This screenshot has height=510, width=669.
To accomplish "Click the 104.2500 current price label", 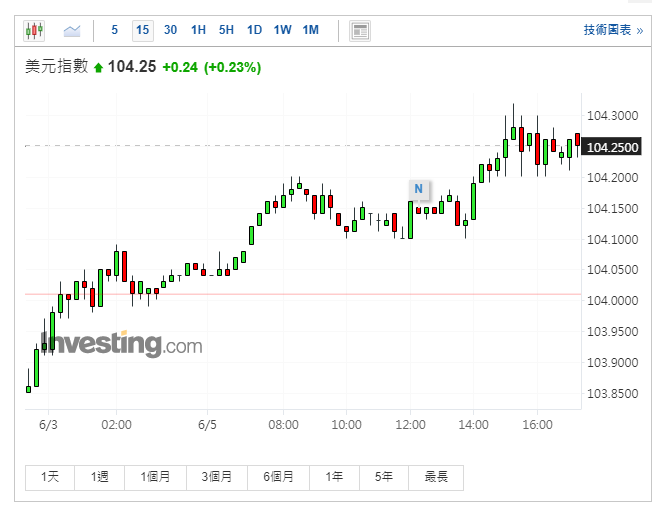I will [x=612, y=147].
